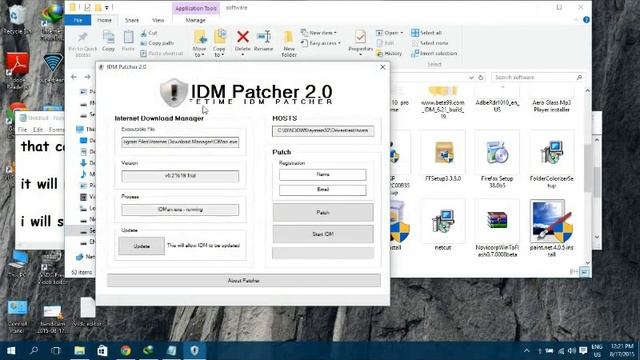The width and height of the screenshot is (640, 360).
Task: Click History in the ribbon
Action: pyautogui.click(x=389, y=53)
